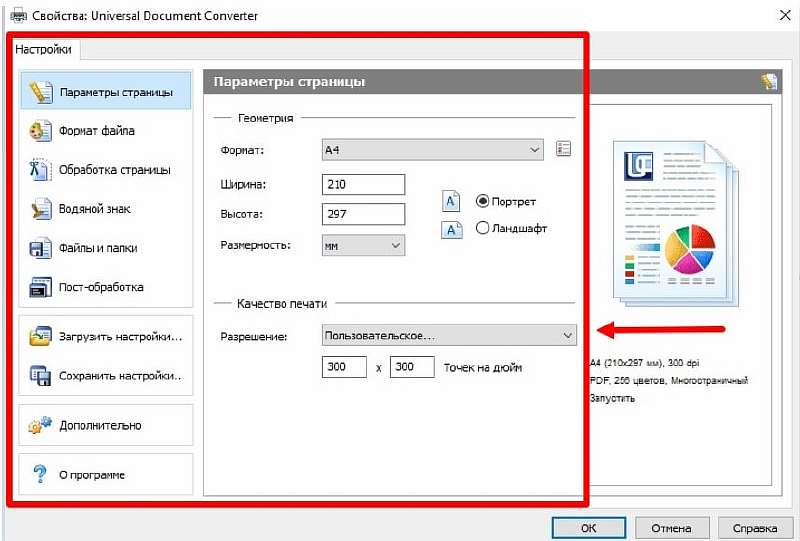Switch to the Настройки tab

(x=42, y=48)
